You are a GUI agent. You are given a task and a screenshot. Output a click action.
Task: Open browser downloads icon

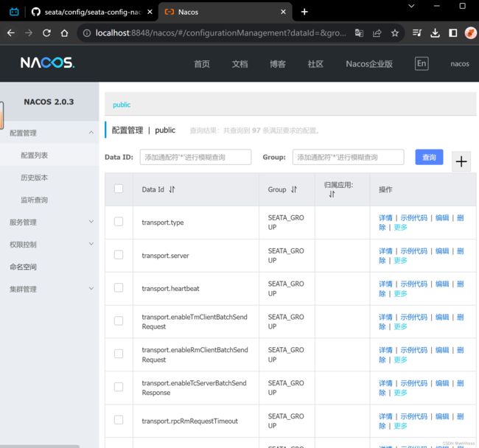pyautogui.click(x=435, y=32)
